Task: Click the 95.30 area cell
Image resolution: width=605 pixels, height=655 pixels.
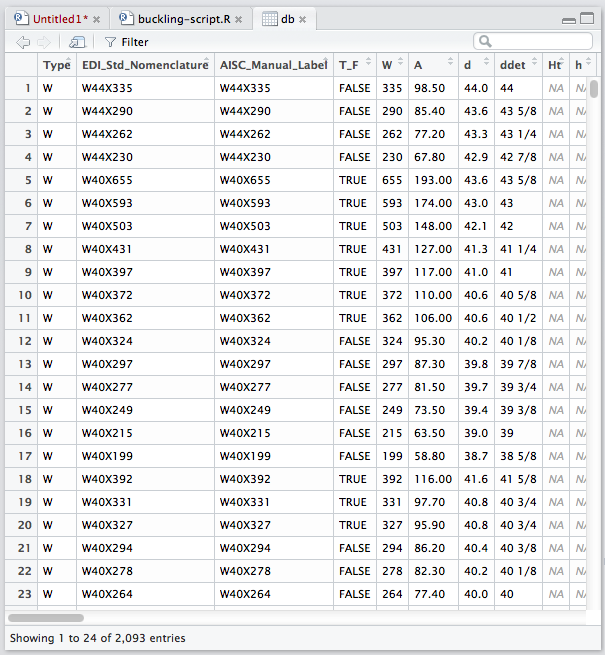Action: click(433, 341)
